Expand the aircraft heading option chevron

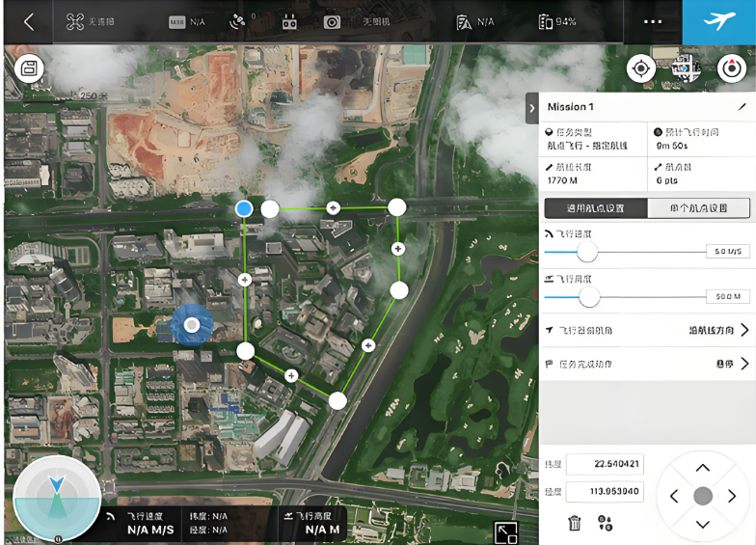coord(744,330)
